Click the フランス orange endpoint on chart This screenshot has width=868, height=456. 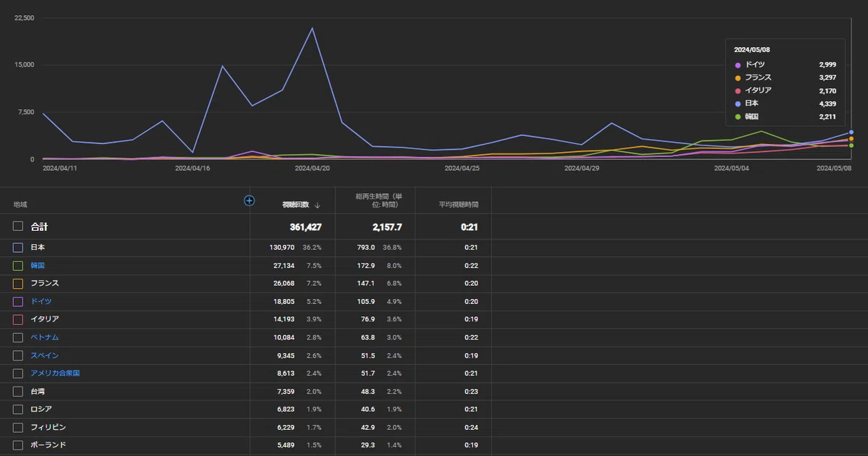[x=851, y=138]
